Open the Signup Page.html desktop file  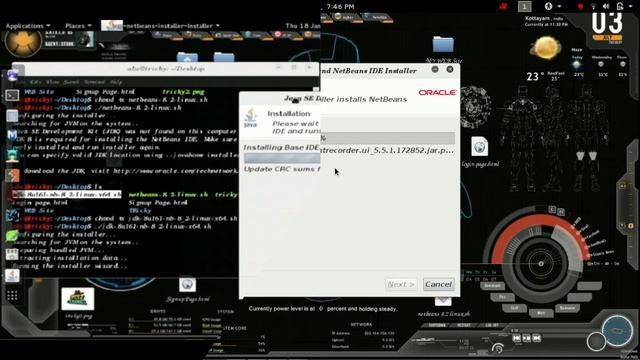(188, 290)
